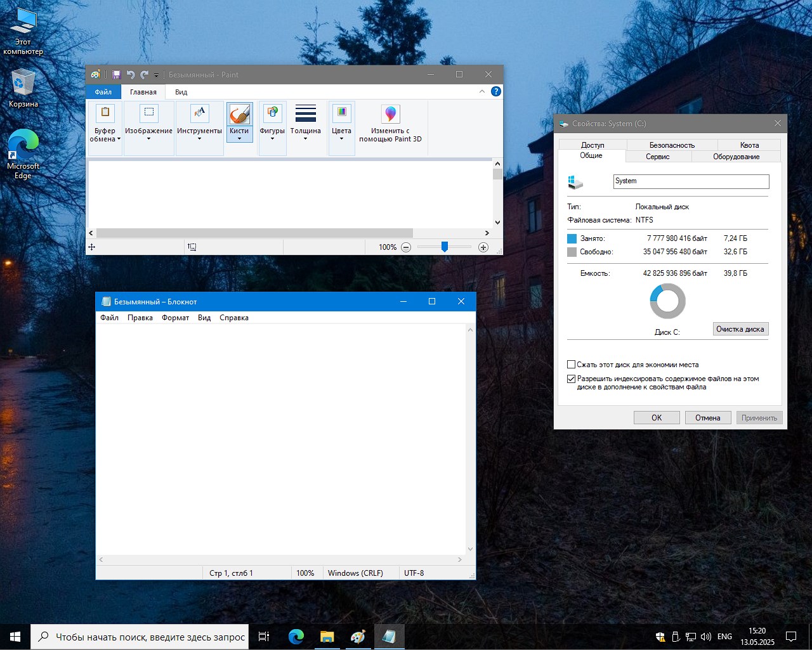This screenshot has height=650, width=812.
Task: Open File Explorer from the taskbar
Action: click(x=327, y=637)
